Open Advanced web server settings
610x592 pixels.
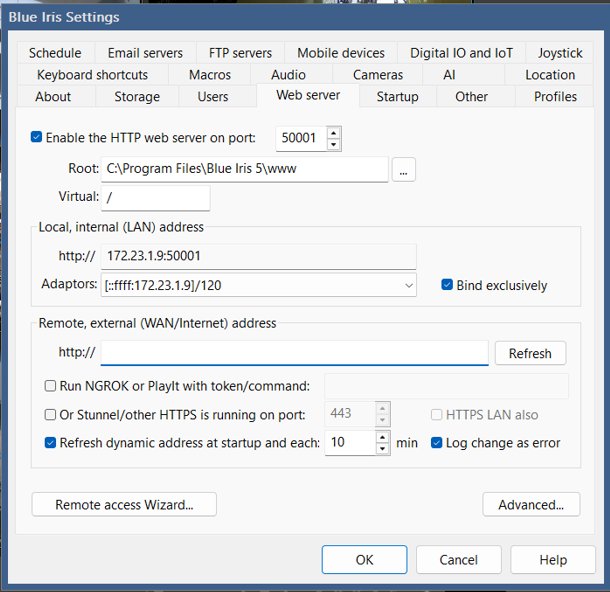tap(531, 504)
